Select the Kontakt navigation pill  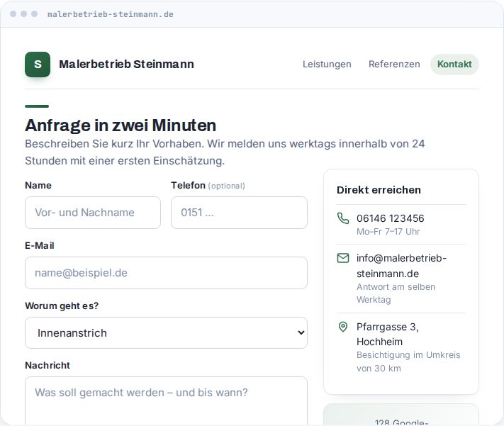454,65
